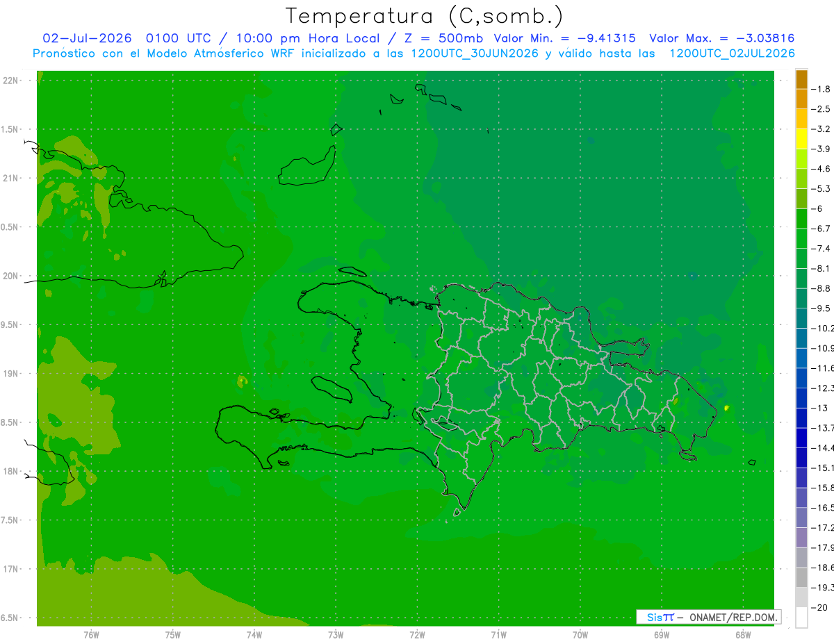Click the '-1.8' colorbar value label
Screen dimensions: 834x644
(x=821, y=89)
